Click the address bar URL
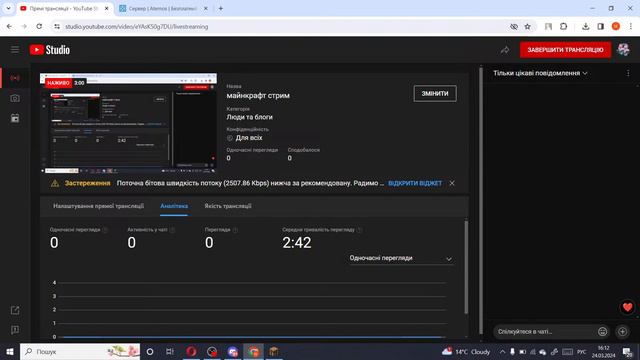Image resolution: width=640 pixels, height=360 pixels. click(x=137, y=27)
